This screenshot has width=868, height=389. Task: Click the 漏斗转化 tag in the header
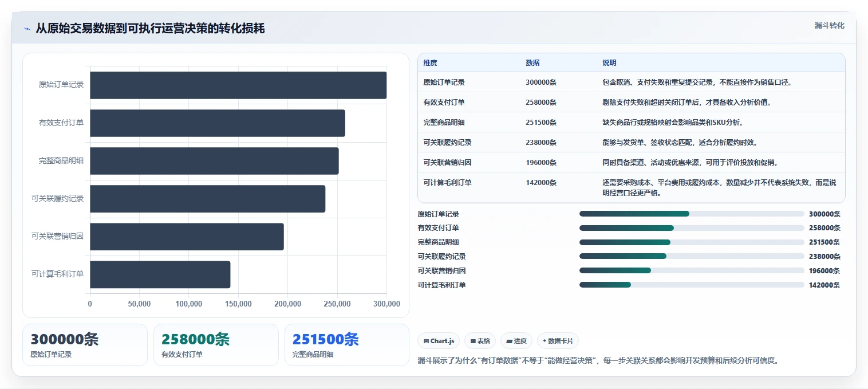(x=829, y=25)
